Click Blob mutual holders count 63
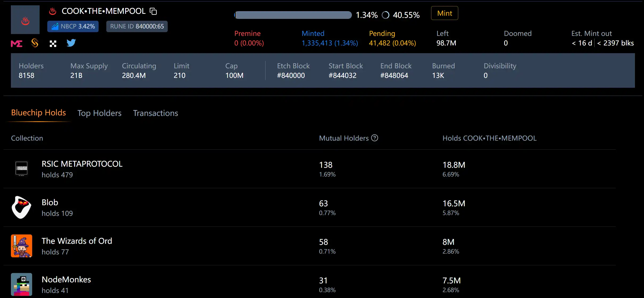 tap(323, 203)
